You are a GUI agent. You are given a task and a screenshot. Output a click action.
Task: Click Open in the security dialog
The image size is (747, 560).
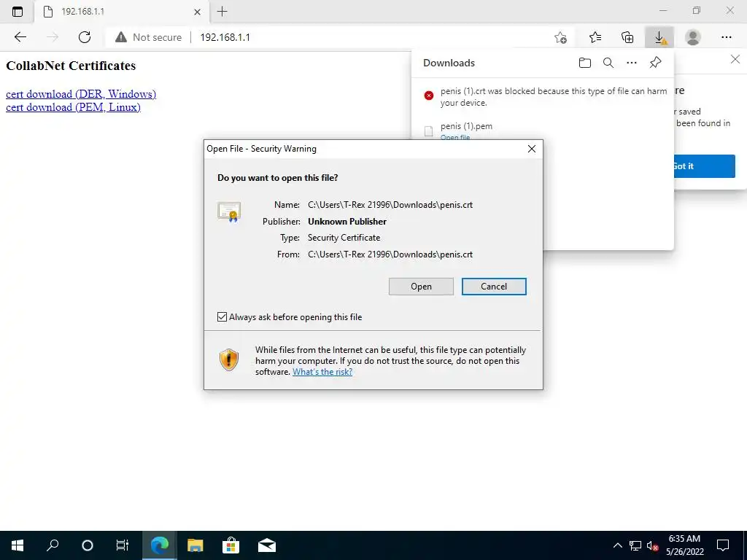click(421, 286)
